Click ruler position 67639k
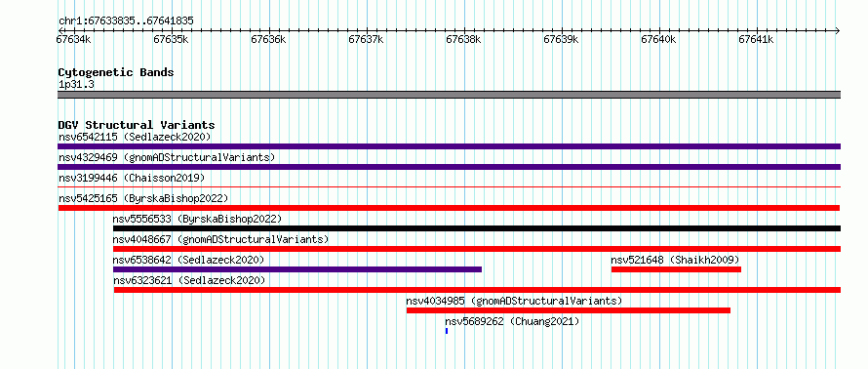868x369 pixels. (562, 39)
